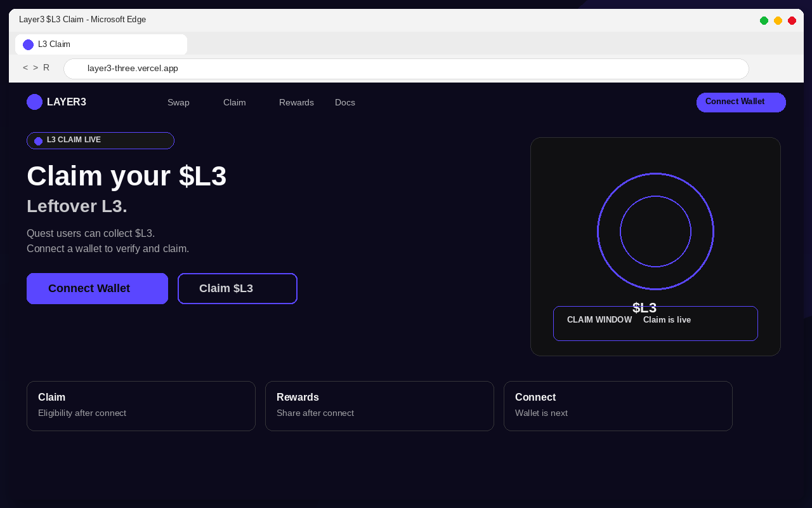Click the Connect wallet info card
The height and width of the screenshot is (508, 812).
click(x=618, y=406)
